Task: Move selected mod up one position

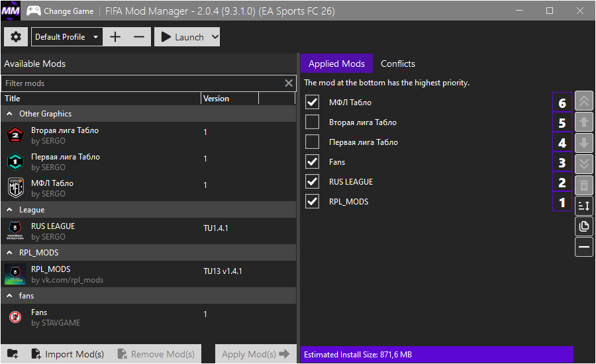Action: pos(584,122)
